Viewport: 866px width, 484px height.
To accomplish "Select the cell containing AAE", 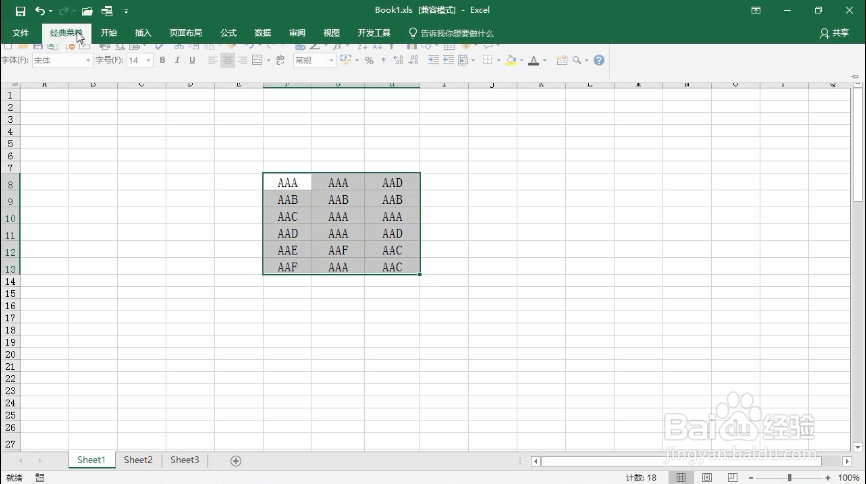I will click(x=287, y=250).
